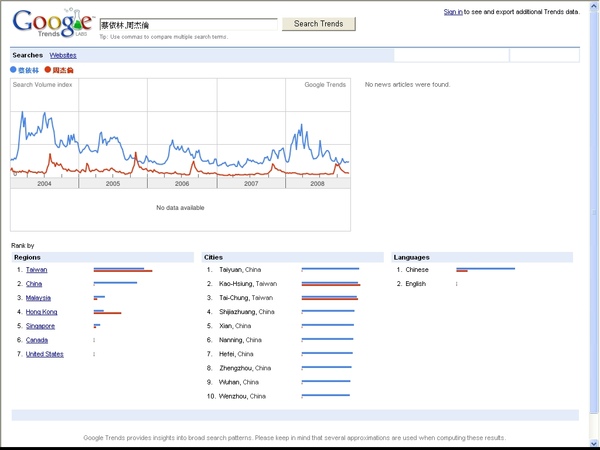This screenshot has height=450, width=600.
Task: Click the blue legend dot for first term
Action: pyautogui.click(x=13, y=70)
